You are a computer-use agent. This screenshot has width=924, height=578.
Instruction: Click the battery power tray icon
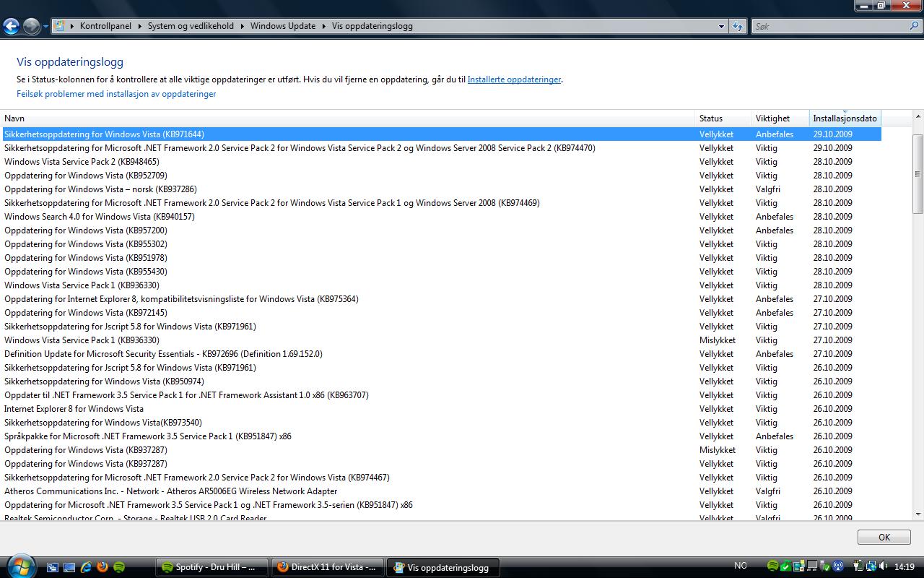pyautogui.click(x=858, y=566)
